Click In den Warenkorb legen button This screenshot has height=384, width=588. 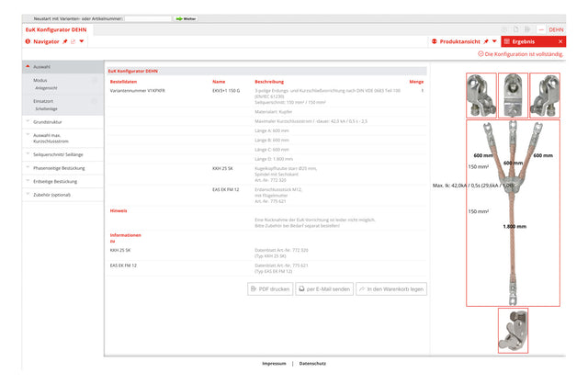point(391,289)
